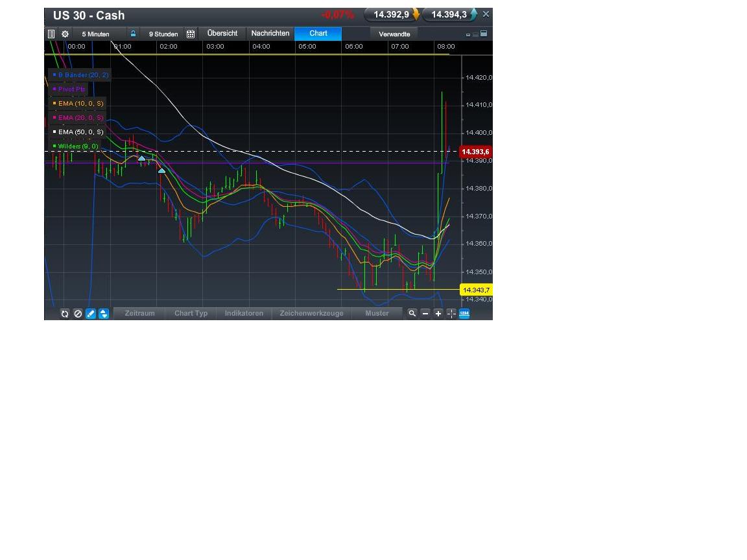
Task: Open the Muster menu
Action: pos(377,313)
